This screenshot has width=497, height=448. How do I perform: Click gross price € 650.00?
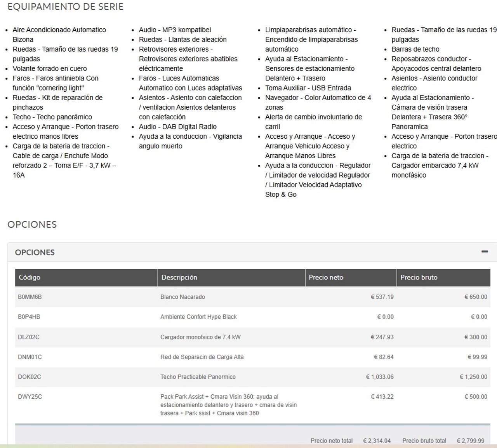(476, 297)
